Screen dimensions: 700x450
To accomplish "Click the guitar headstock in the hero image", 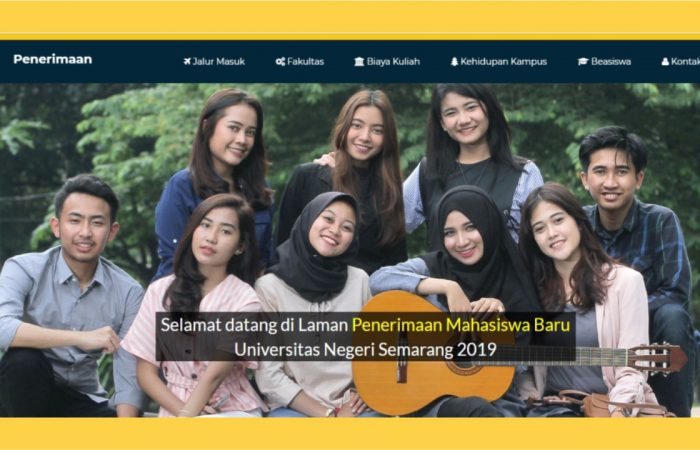I will point(657,358).
